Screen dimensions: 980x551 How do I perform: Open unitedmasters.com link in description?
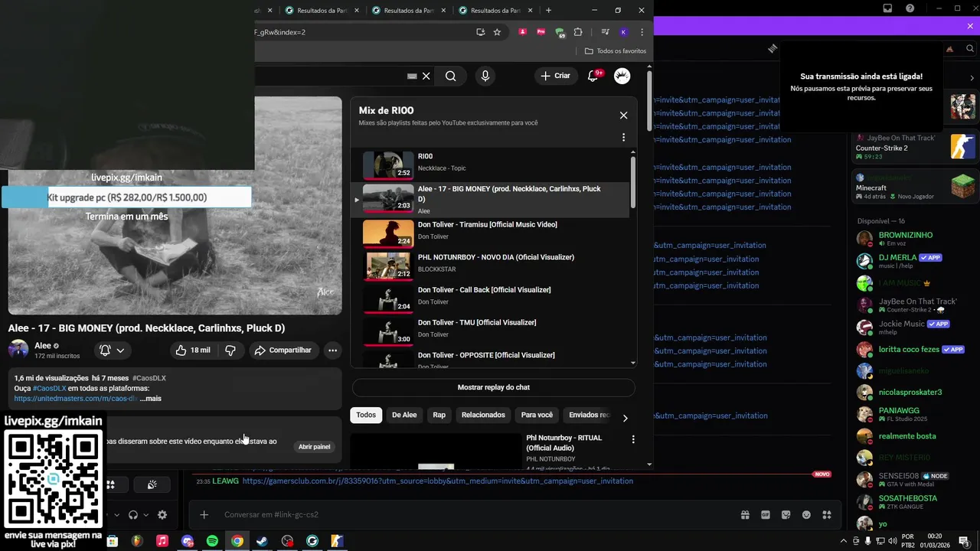[x=76, y=399]
